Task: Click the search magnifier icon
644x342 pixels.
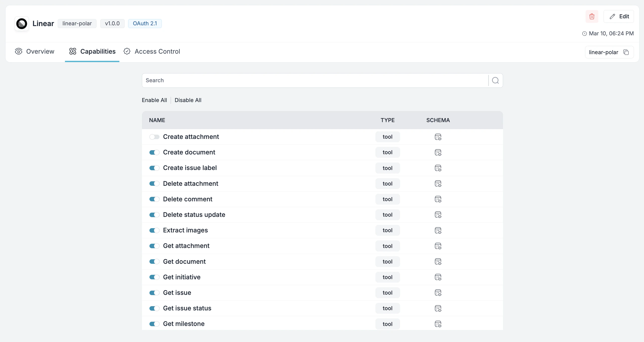Action: [x=496, y=80]
